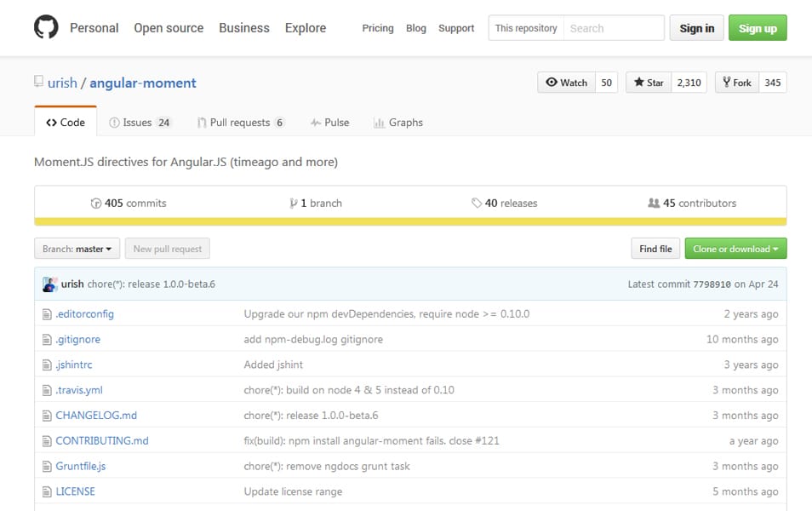Screen dimensions: 812x511
Task: Go to the Pricing page
Action: [378, 28]
